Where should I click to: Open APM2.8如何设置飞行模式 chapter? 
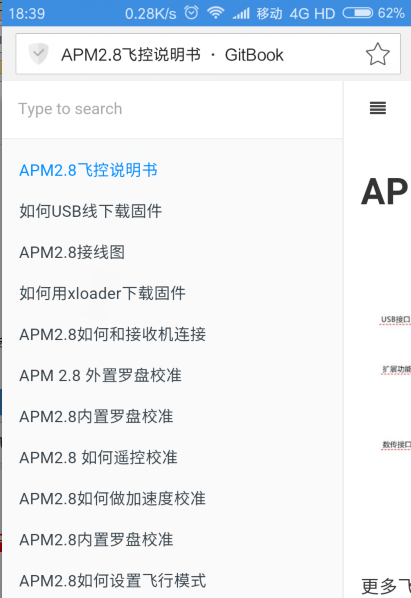pyautogui.click(x=113, y=581)
